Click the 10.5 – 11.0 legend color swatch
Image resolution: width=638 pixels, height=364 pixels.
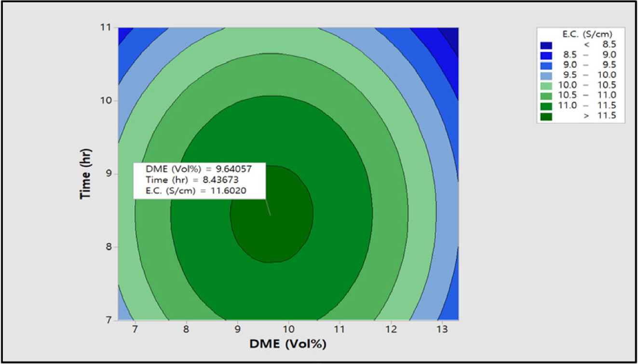(547, 95)
